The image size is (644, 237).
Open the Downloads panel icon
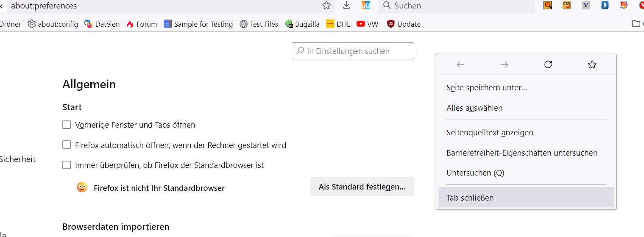(347, 6)
